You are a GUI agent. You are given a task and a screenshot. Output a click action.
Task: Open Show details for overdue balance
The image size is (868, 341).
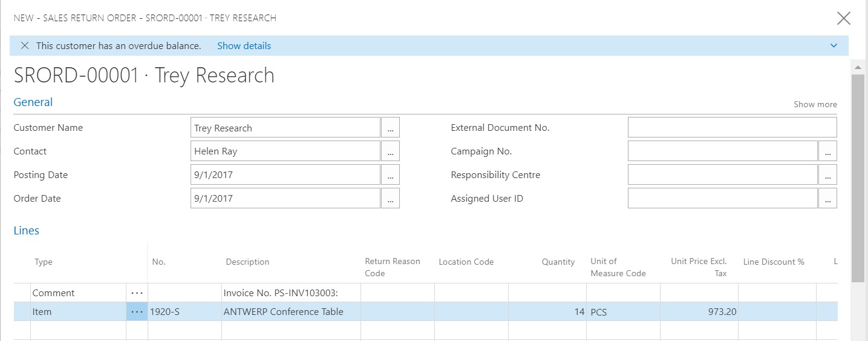(244, 45)
